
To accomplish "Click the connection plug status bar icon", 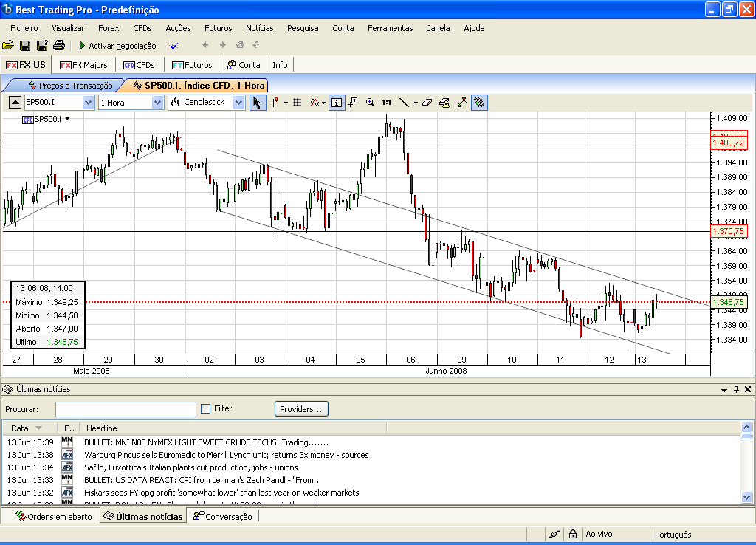I will (x=554, y=534).
